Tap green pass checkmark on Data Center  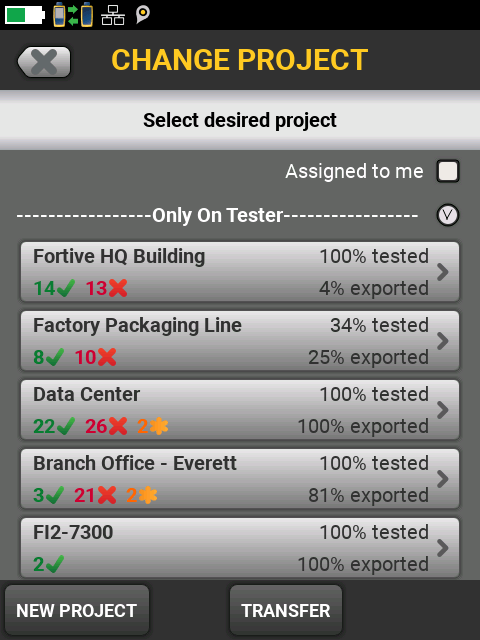point(66,426)
